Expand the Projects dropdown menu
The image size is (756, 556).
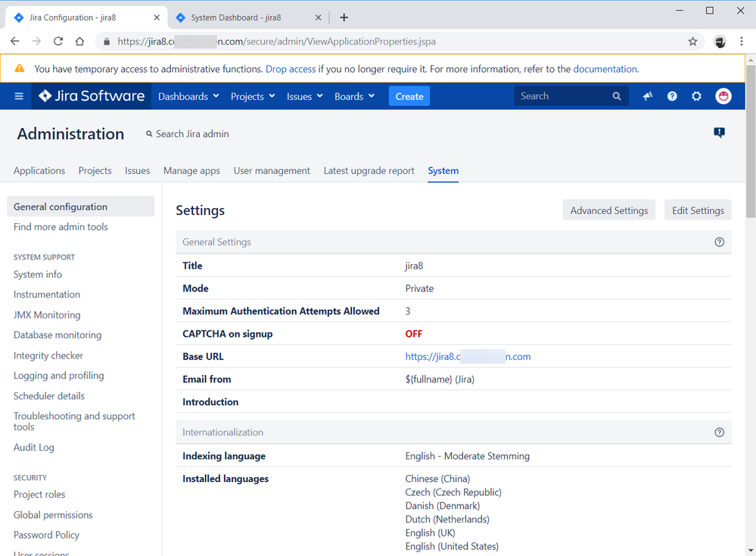pos(253,96)
